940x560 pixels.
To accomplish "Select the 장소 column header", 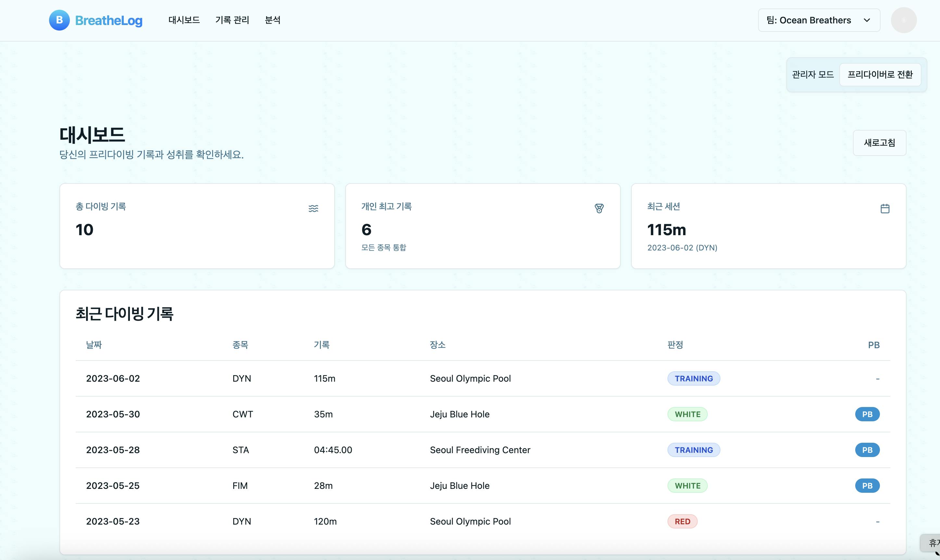I will (438, 345).
